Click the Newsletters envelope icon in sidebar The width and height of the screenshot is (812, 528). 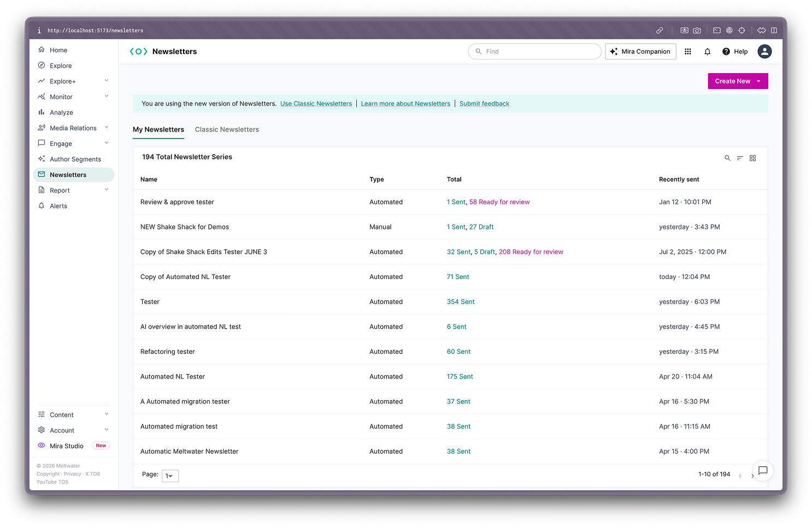42,175
